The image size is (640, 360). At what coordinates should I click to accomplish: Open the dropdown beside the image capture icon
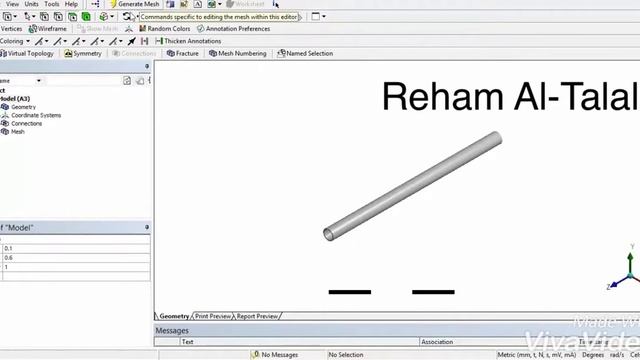(x=220, y=4)
